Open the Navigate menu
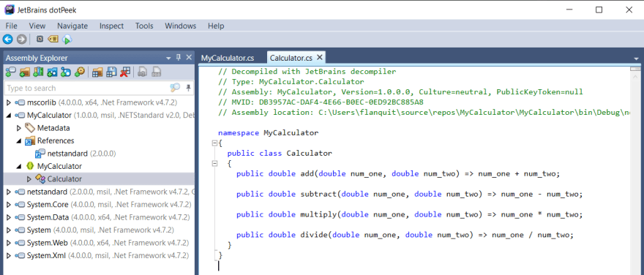 (x=72, y=26)
